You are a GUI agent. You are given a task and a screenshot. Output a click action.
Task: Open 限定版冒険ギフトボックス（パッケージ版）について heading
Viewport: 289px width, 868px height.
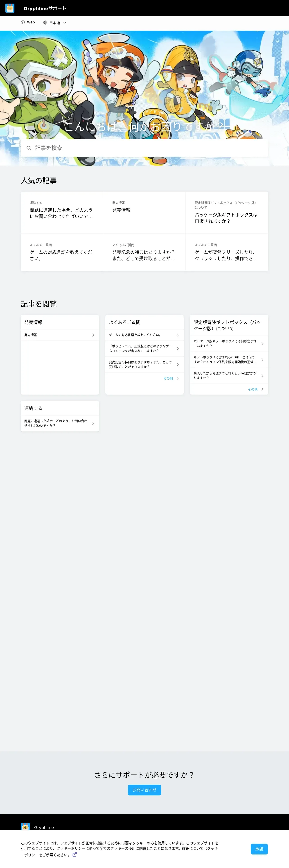click(227, 325)
